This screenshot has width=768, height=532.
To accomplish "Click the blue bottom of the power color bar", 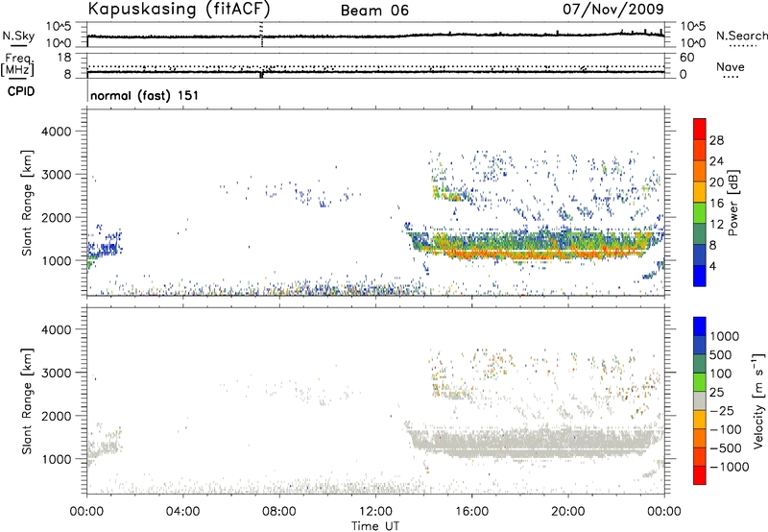I will click(700, 276).
